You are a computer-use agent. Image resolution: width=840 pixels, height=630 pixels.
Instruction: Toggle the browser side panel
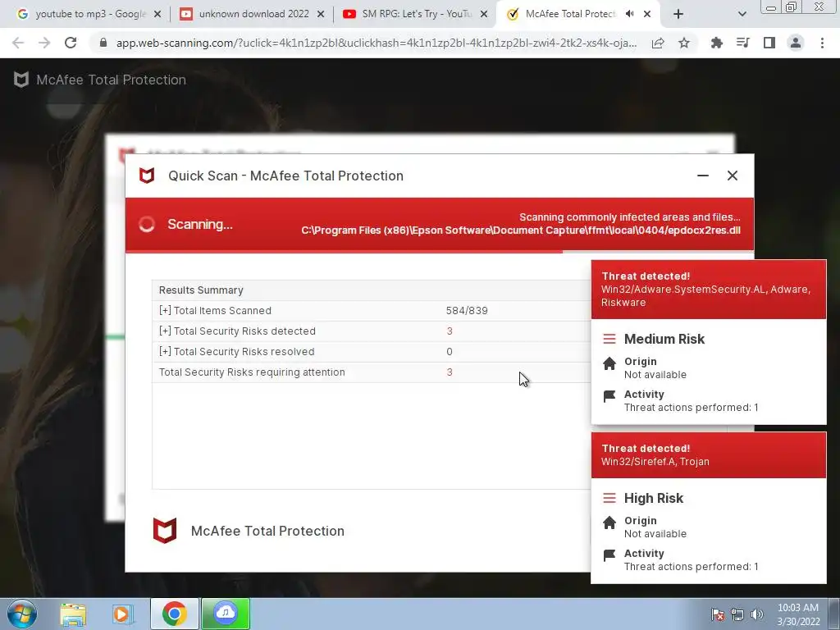point(769,43)
